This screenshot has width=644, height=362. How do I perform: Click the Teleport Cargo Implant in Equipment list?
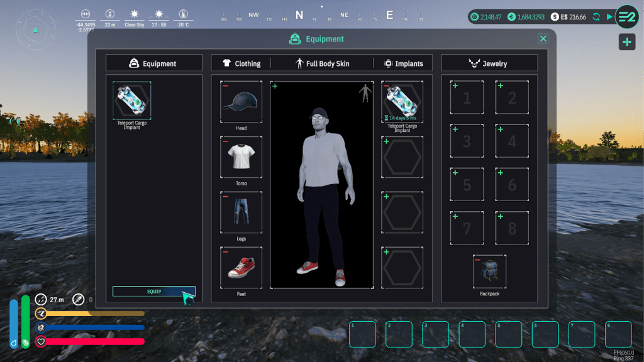click(x=132, y=101)
